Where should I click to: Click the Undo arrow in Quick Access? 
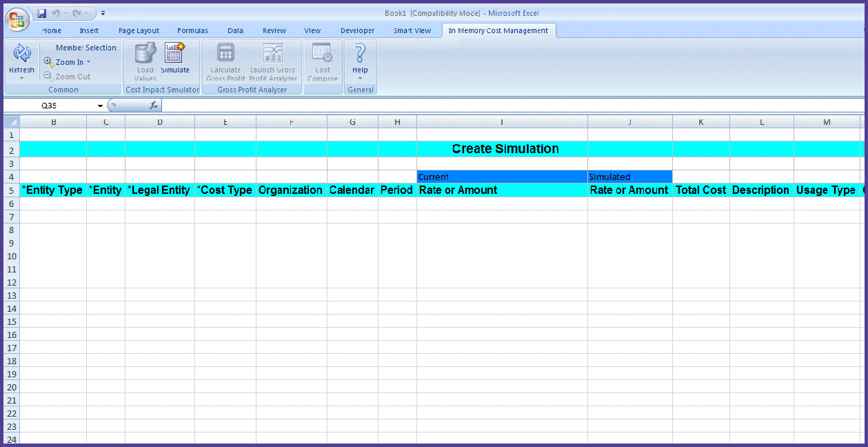[x=56, y=13]
